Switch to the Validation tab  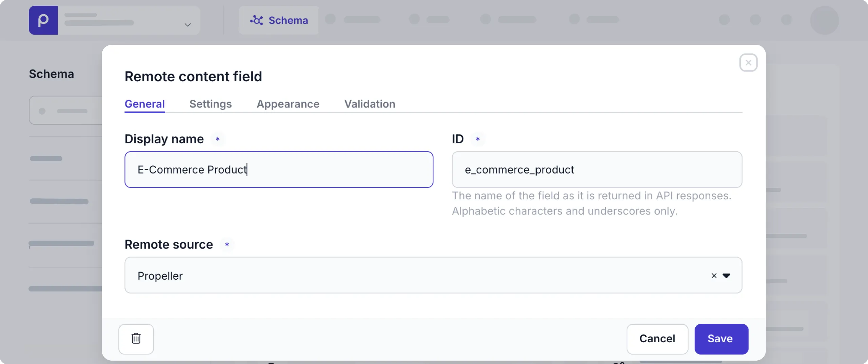(x=370, y=104)
